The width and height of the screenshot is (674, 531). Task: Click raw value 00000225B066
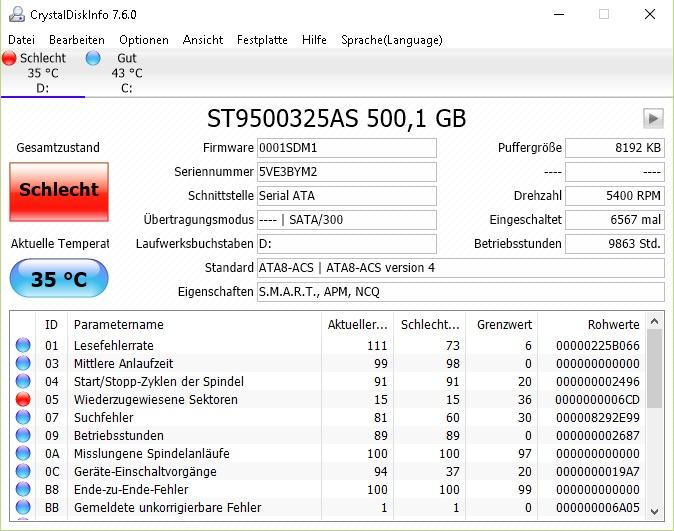(597, 346)
